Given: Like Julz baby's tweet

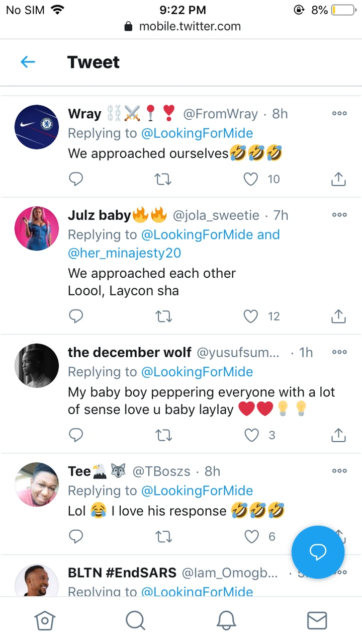Looking at the screenshot, I should click(x=251, y=316).
